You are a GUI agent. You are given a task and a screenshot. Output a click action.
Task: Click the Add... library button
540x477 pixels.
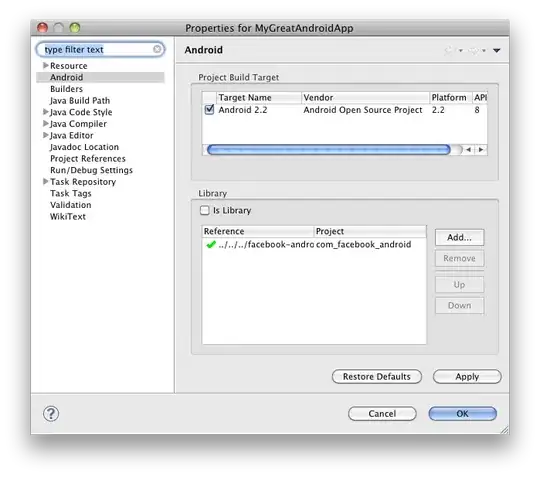(x=459, y=237)
